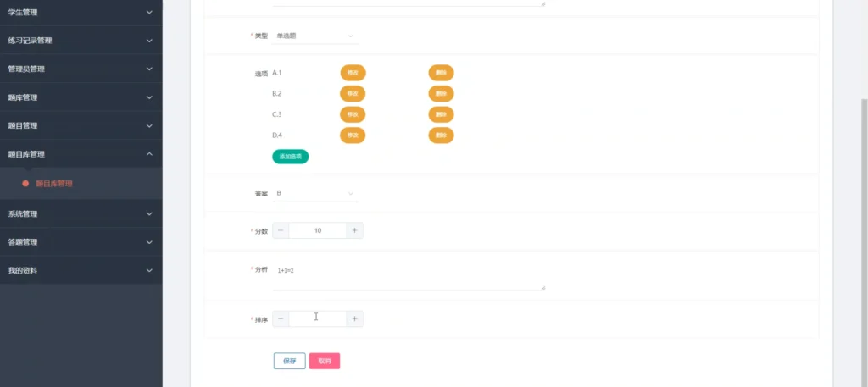Screen dimensions: 868x387
Task: Click into the 分析 text area
Action: (x=407, y=275)
